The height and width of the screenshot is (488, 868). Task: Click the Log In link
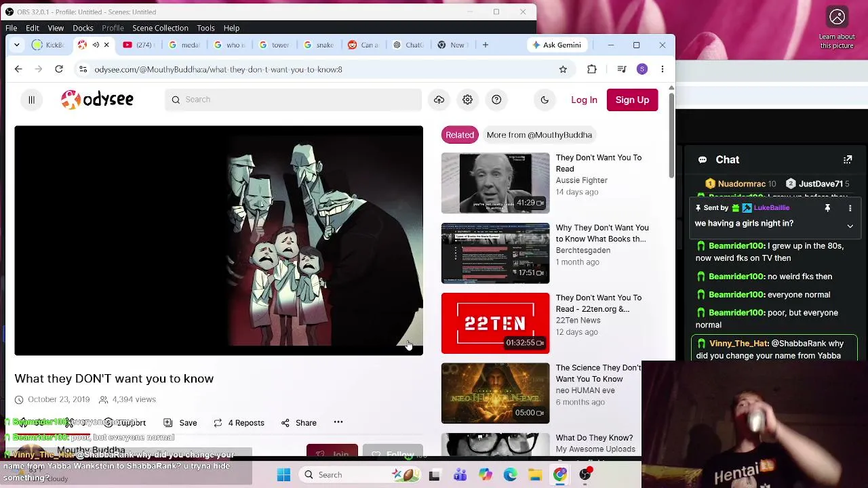tap(584, 100)
